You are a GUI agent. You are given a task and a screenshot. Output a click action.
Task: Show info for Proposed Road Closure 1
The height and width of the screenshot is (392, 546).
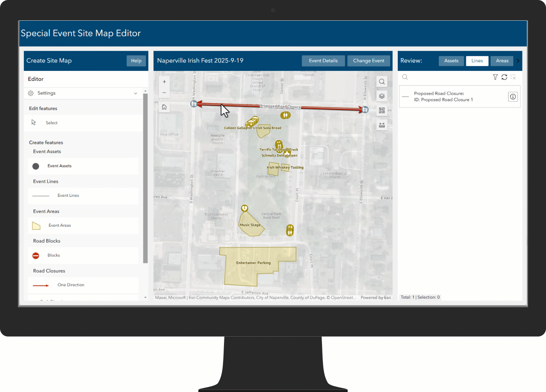(x=513, y=96)
